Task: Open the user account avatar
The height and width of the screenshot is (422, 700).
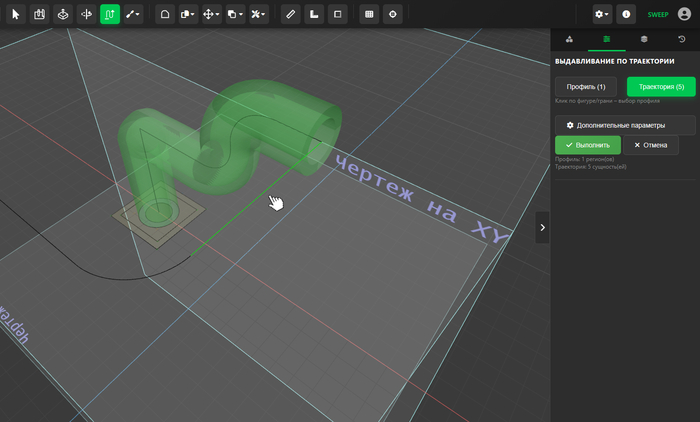Action: [x=684, y=14]
